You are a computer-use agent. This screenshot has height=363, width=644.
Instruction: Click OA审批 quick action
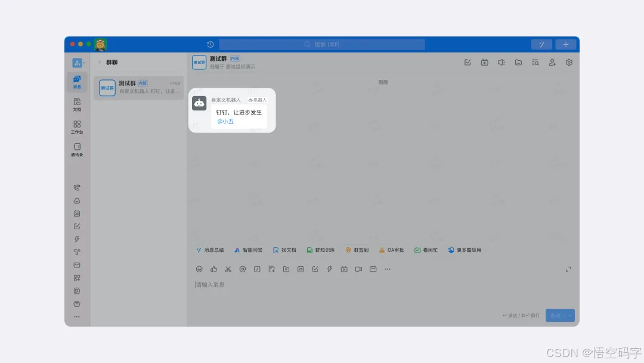point(391,250)
